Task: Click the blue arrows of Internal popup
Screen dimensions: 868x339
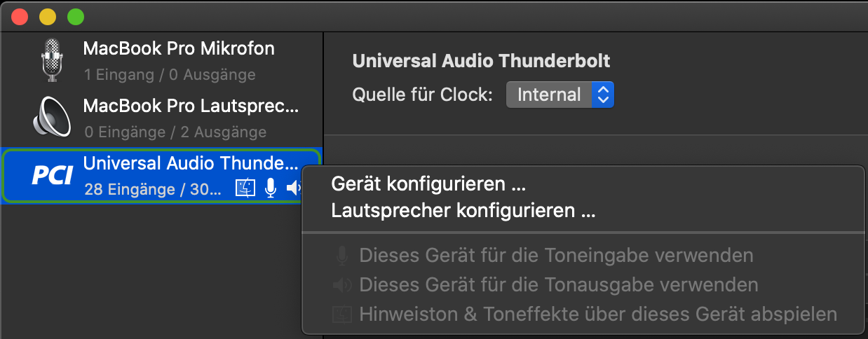Action: 603,95
